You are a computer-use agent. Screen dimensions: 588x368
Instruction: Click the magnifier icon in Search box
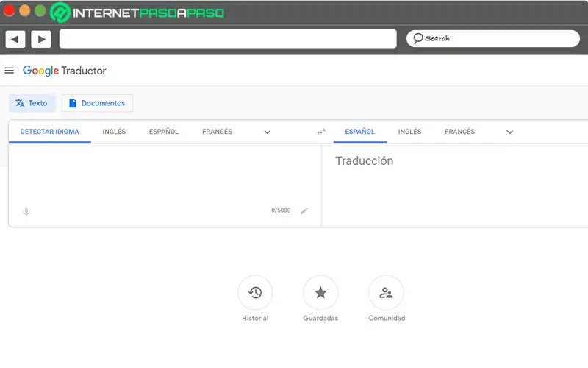pos(418,38)
